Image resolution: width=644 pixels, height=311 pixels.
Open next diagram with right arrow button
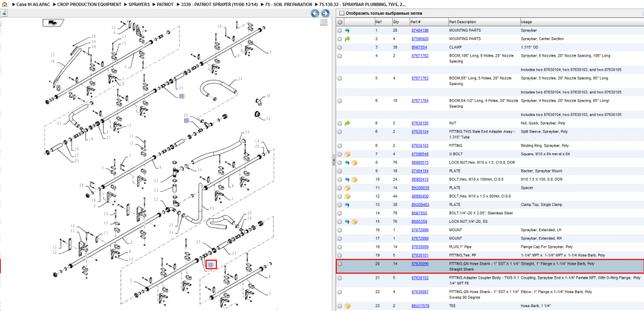pos(325,13)
